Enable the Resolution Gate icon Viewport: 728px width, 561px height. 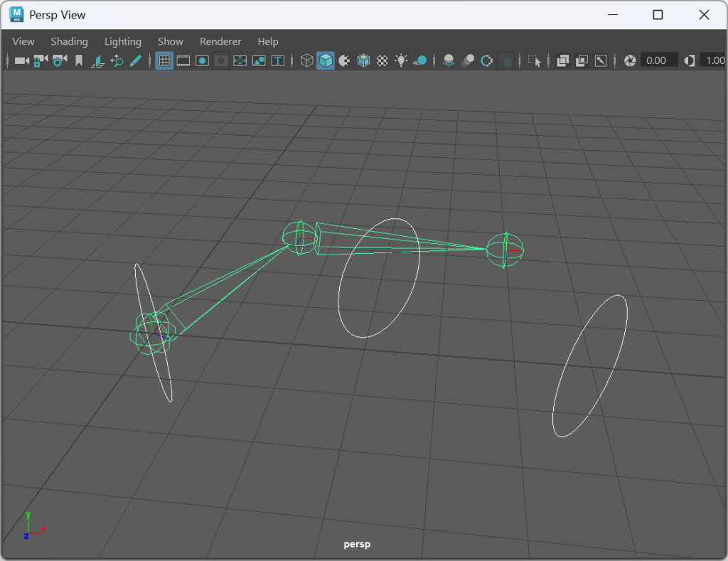click(x=202, y=60)
